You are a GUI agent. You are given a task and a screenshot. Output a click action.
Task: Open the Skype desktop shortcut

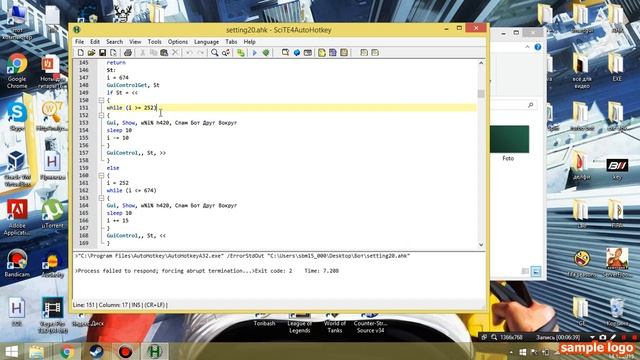click(17, 116)
